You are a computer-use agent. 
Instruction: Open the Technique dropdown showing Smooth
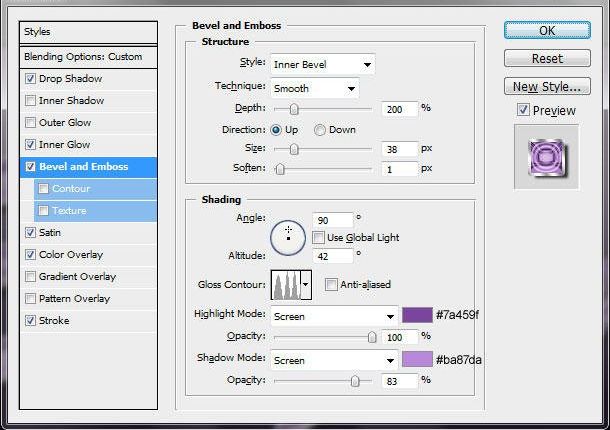[315, 88]
